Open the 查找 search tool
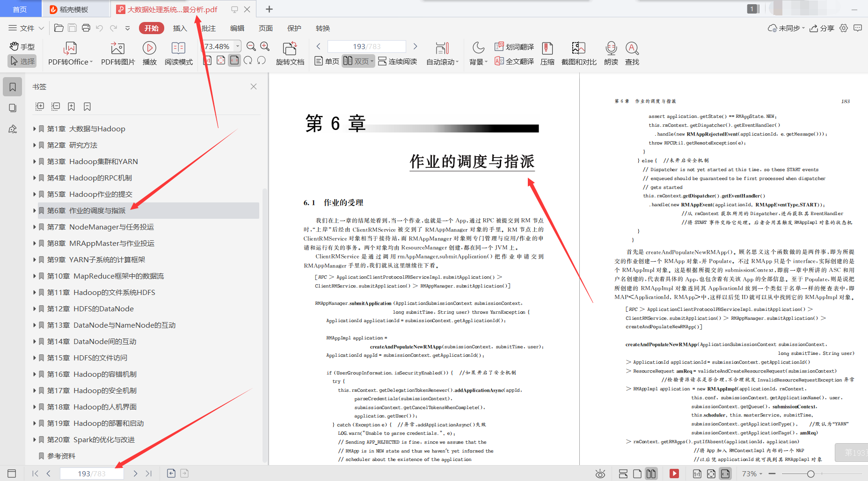The image size is (868, 481). 632,54
